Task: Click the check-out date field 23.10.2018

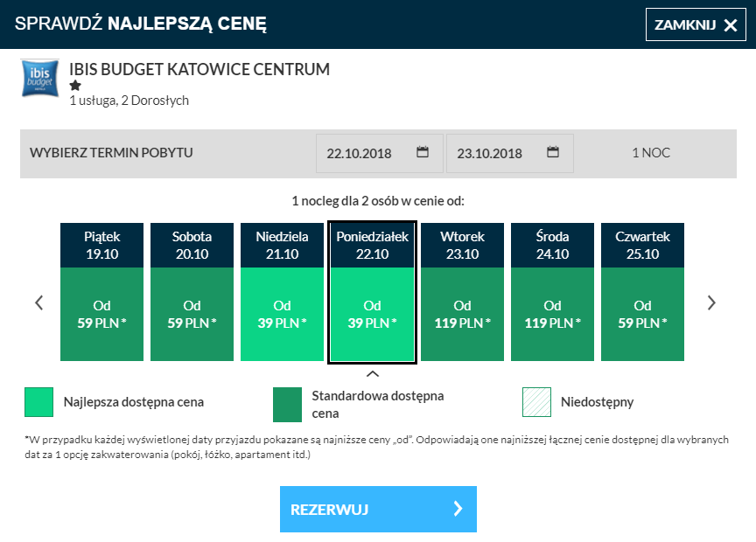Action: [510, 153]
